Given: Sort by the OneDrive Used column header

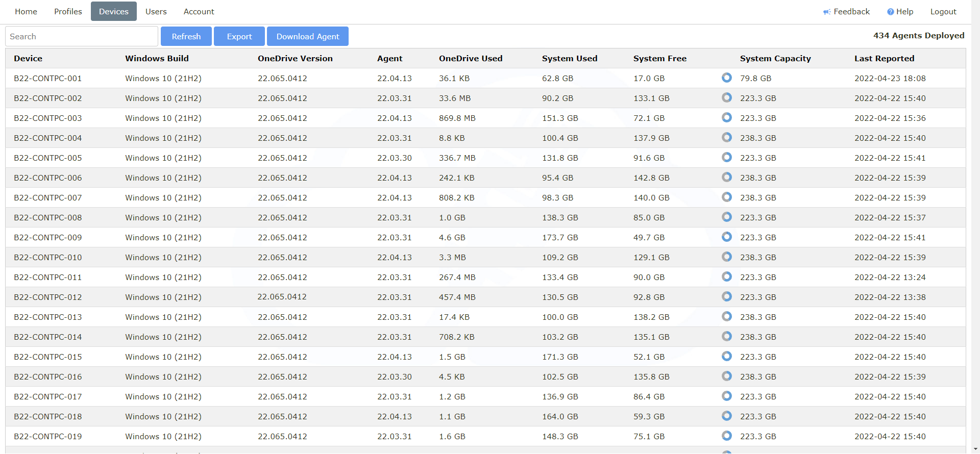Looking at the screenshot, I should point(471,58).
